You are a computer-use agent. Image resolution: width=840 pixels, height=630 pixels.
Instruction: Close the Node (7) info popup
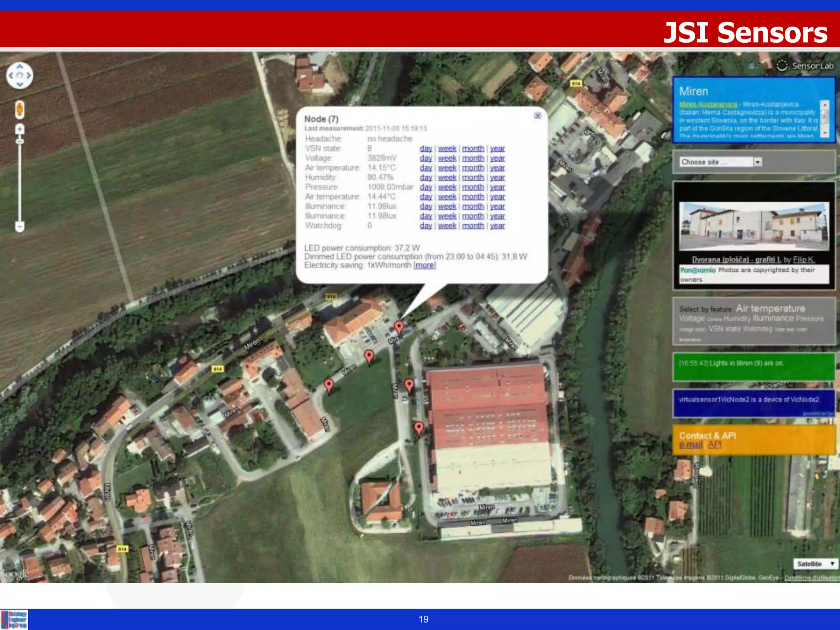[537, 116]
